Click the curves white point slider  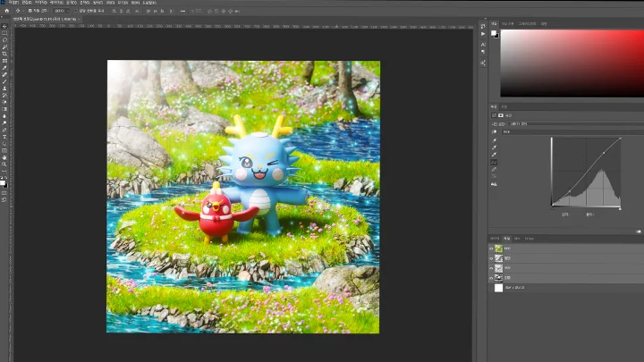click(620, 209)
